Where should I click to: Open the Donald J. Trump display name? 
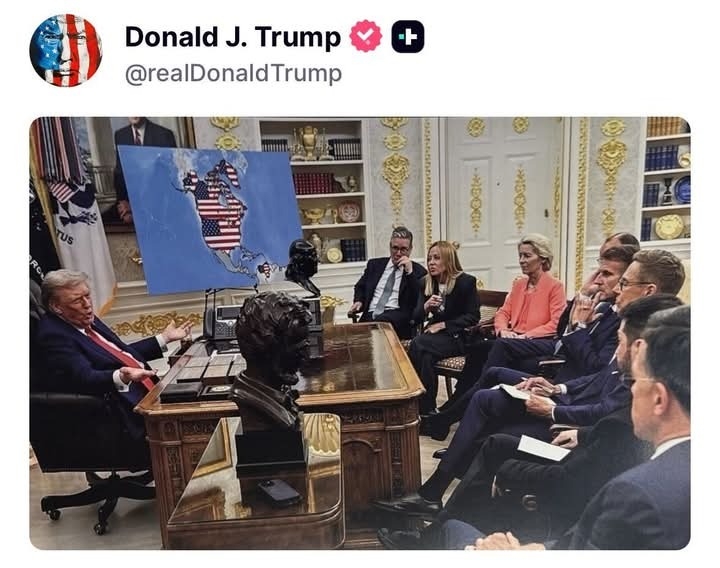coord(233,37)
